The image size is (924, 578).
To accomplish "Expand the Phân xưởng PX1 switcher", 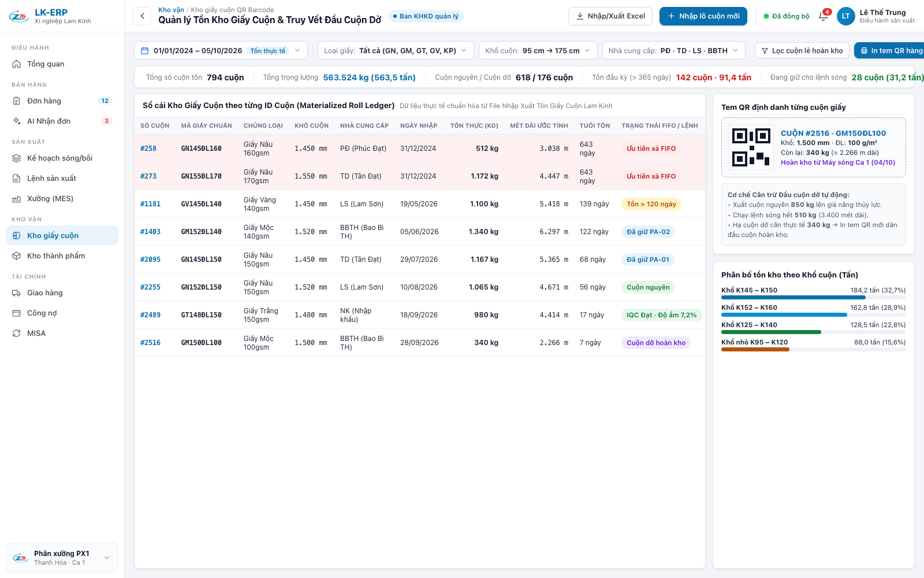I will 62,558.
